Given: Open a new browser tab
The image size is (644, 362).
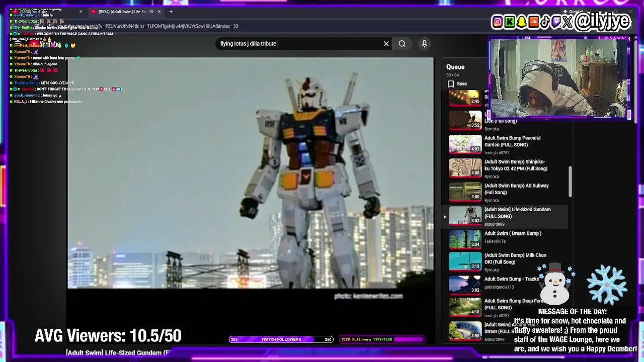Looking at the screenshot, I should (171, 12).
